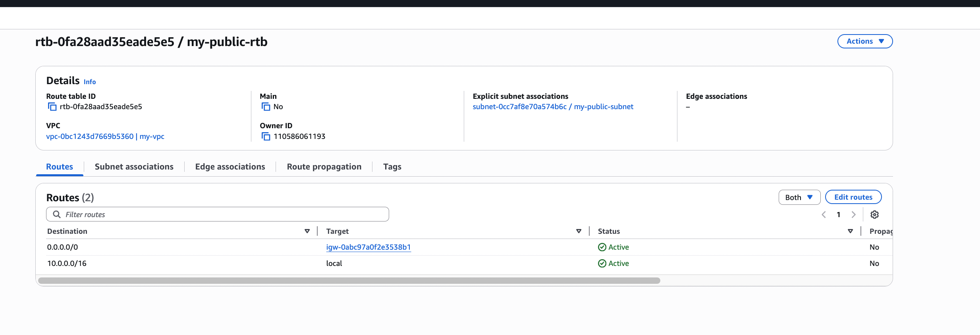Go to previous routes page arrow

click(x=824, y=215)
